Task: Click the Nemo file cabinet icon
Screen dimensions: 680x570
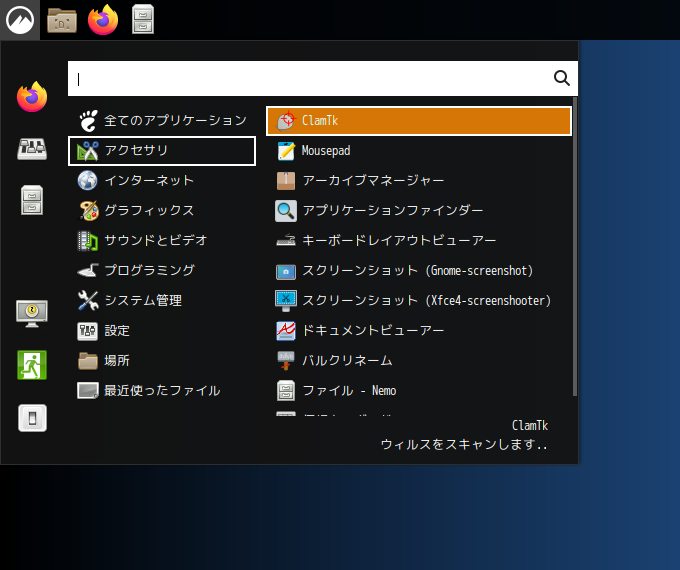Action: pos(286,391)
